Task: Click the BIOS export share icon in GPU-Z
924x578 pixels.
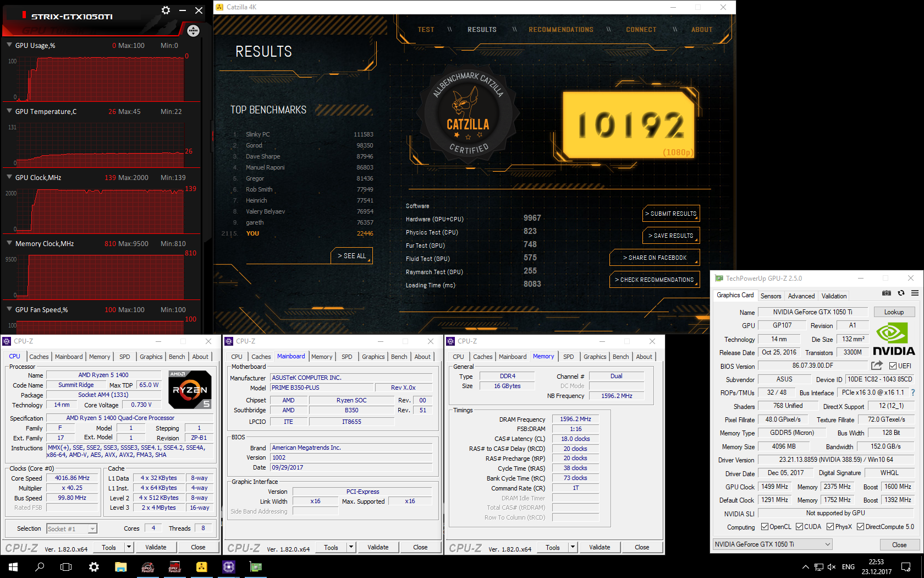Action: click(x=877, y=366)
